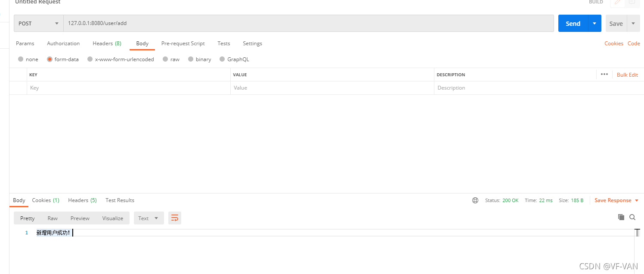The height and width of the screenshot is (274, 644).
Task: Click the Value input cell
Action: pos(332,88)
